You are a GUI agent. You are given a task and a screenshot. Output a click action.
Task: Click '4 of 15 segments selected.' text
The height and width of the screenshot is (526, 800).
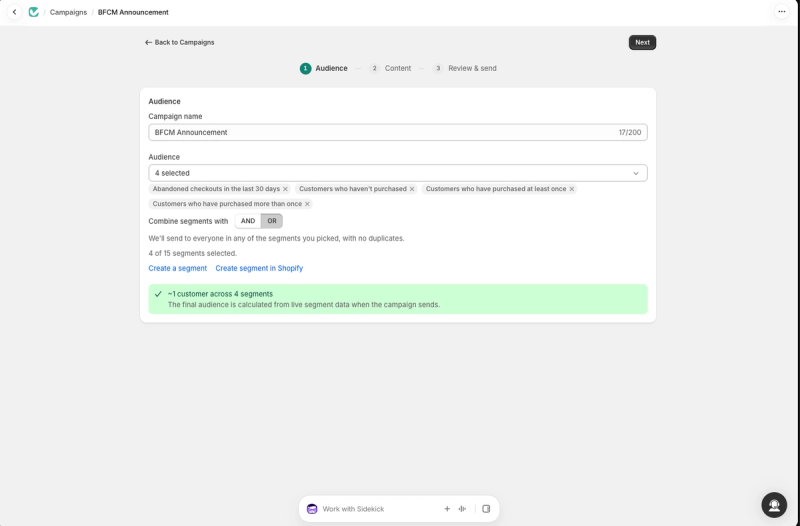pyautogui.click(x=193, y=253)
